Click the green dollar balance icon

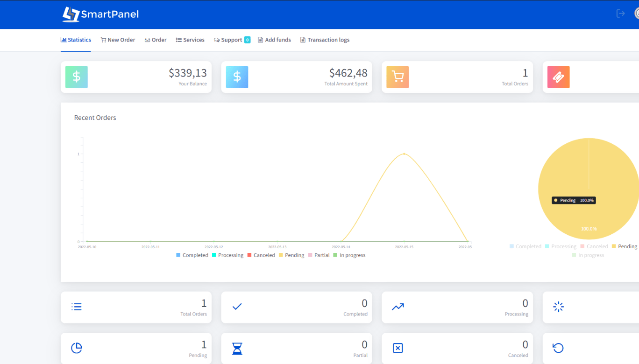coord(77,77)
